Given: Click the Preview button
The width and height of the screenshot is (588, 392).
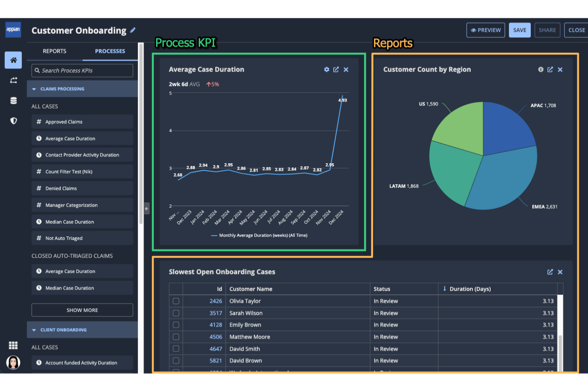Looking at the screenshot, I should click(485, 30).
